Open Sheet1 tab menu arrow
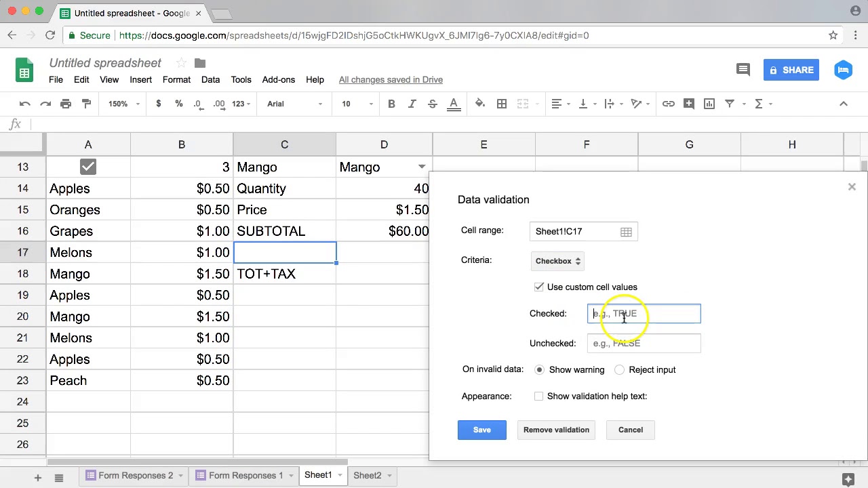868x488 pixels. point(339,476)
